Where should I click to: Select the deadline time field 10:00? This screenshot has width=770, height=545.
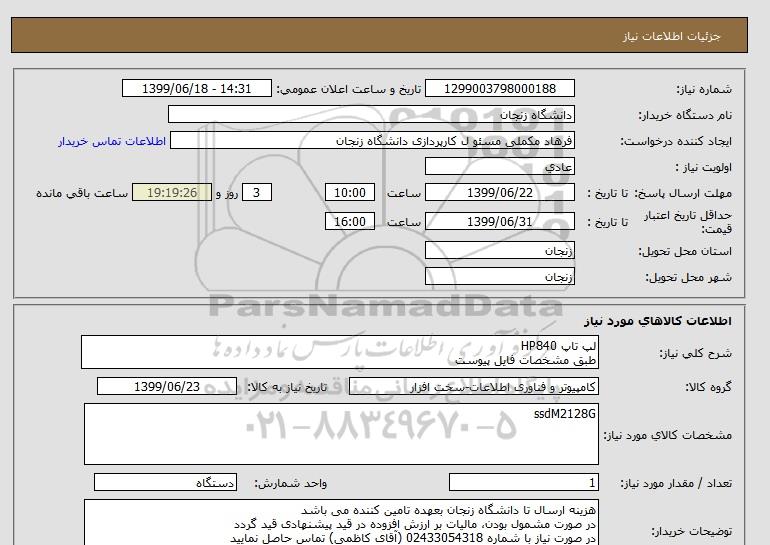coord(350,192)
